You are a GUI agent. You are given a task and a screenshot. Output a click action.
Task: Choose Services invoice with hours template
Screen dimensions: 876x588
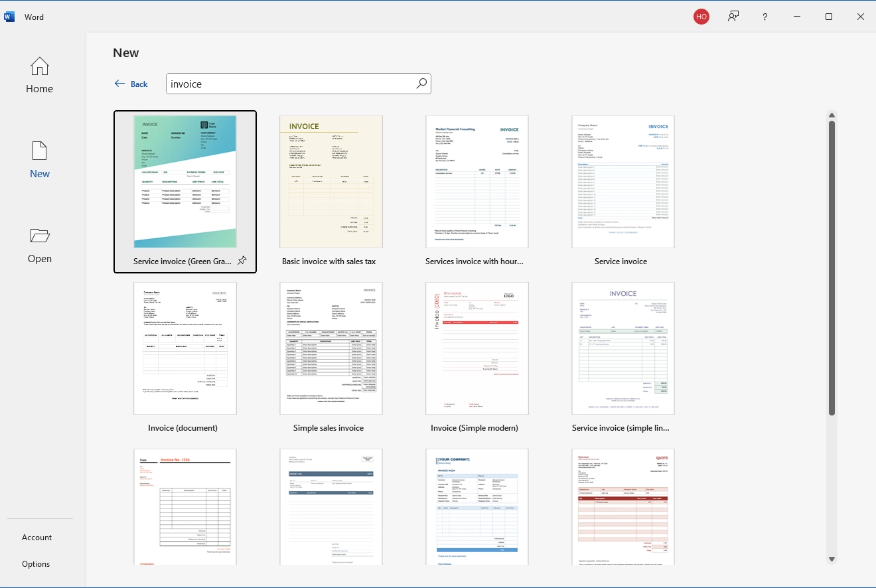click(477, 182)
